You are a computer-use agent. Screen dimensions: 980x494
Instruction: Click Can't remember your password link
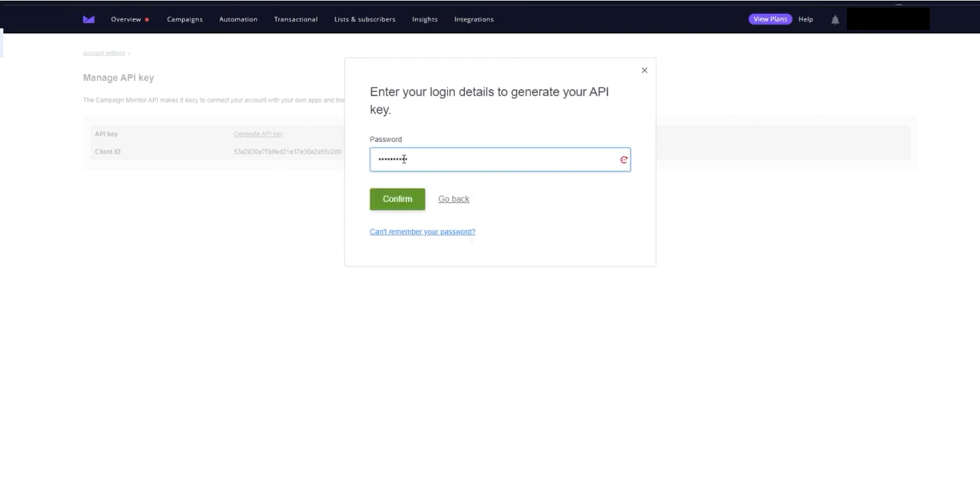tap(423, 231)
